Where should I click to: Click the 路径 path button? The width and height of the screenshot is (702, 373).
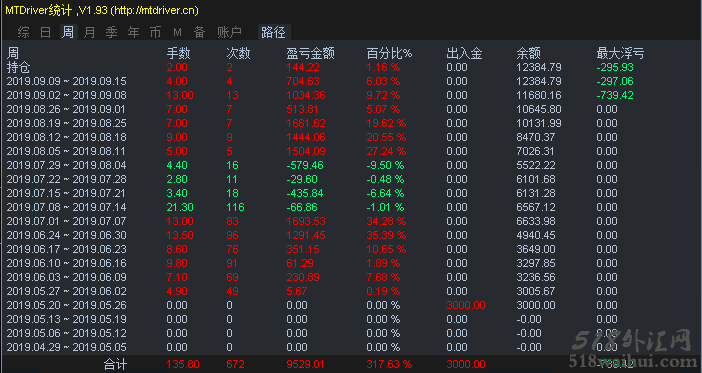tap(274, 32)
